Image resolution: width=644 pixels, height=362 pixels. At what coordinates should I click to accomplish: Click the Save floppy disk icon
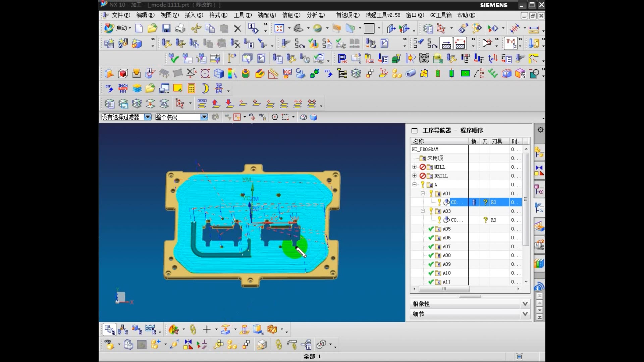[x=166, y=28]
